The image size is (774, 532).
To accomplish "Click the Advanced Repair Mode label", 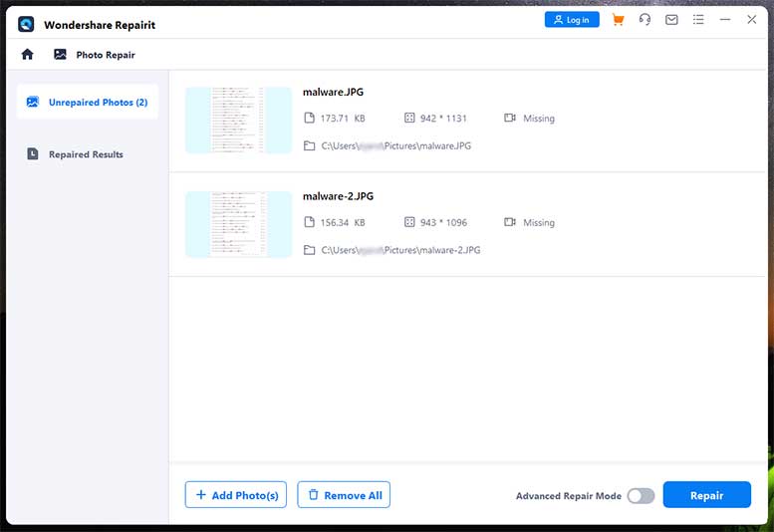I will 569,496.
